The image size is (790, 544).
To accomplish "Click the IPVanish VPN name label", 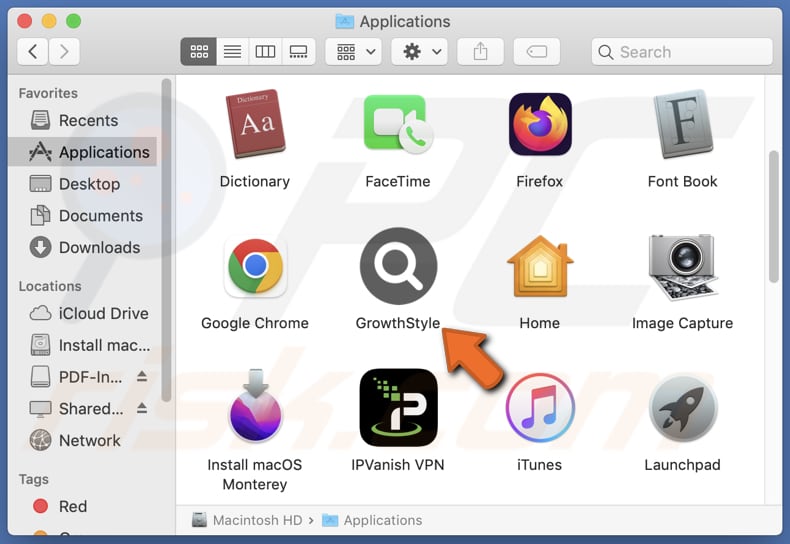I will click(x=398, y=464).
